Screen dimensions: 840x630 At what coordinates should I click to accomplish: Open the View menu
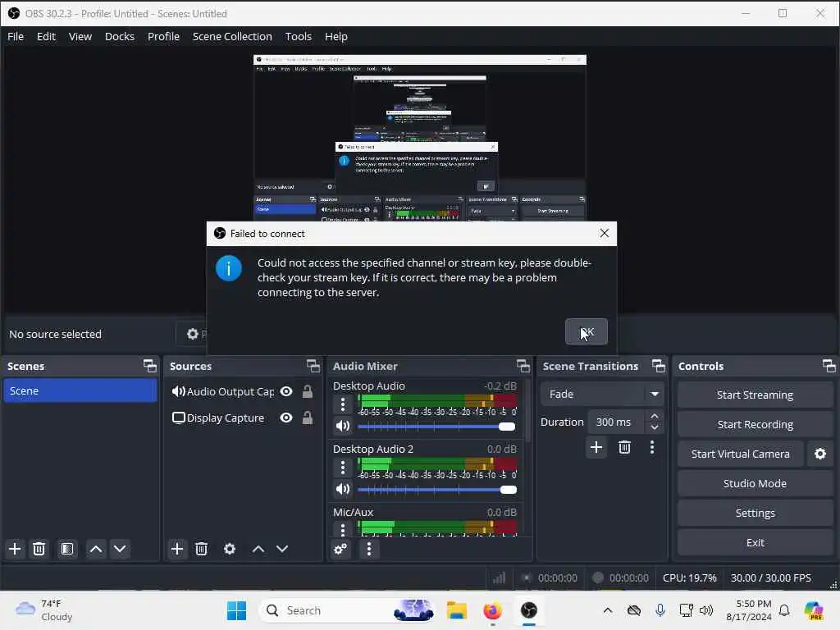coord(80,36)
